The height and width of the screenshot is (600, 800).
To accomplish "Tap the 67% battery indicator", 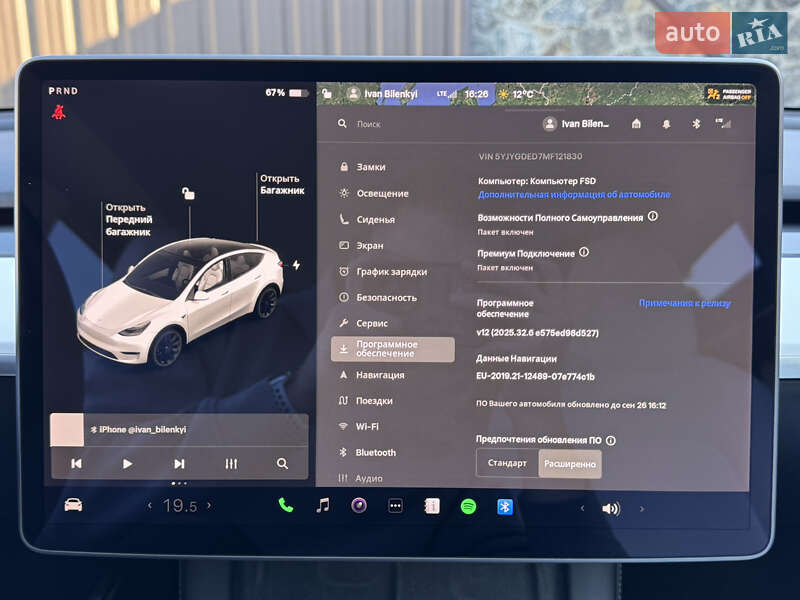I will [x=287, y=93].
